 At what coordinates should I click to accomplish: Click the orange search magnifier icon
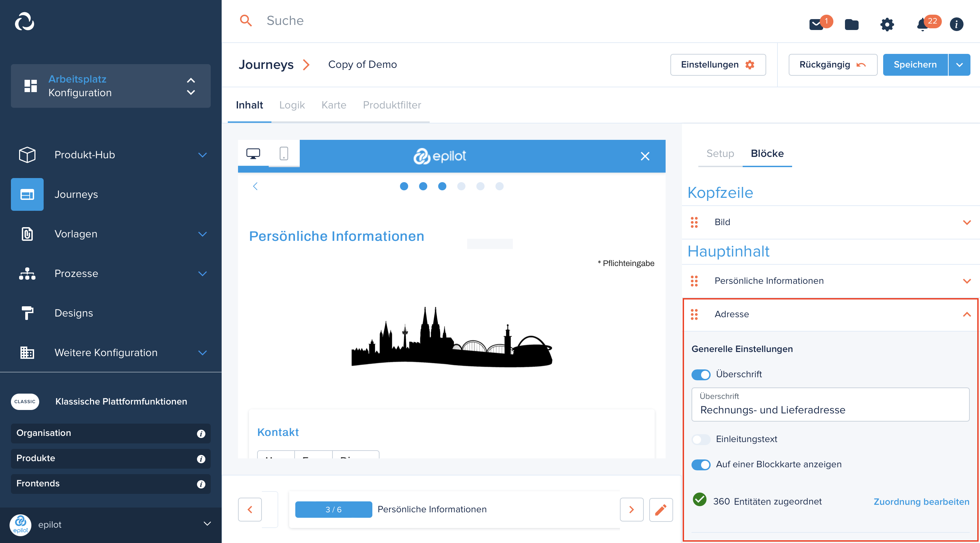coord(246,20)
